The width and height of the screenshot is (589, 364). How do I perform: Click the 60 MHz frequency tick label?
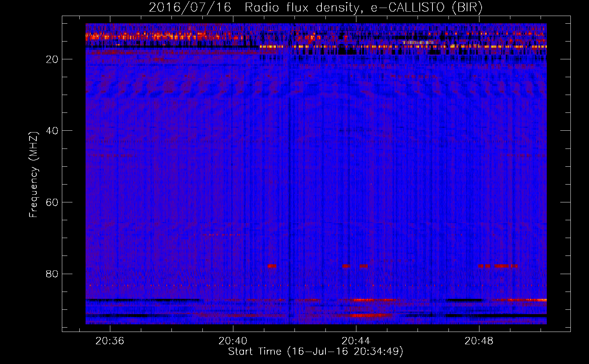click(x=52, y=202)
